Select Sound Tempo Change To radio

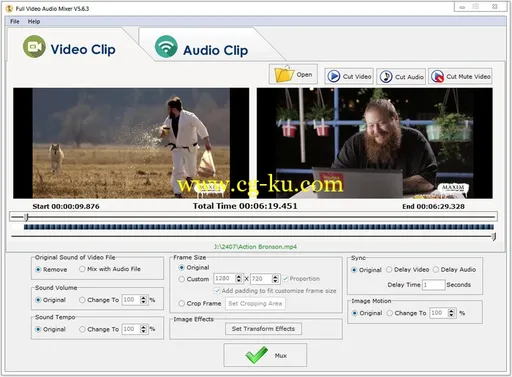tap(82, 329)
